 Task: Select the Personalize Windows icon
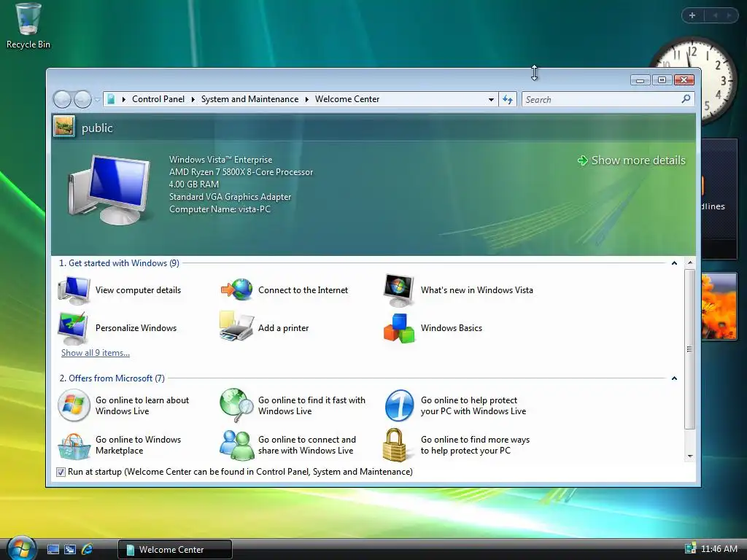click(x=73, y=328)
